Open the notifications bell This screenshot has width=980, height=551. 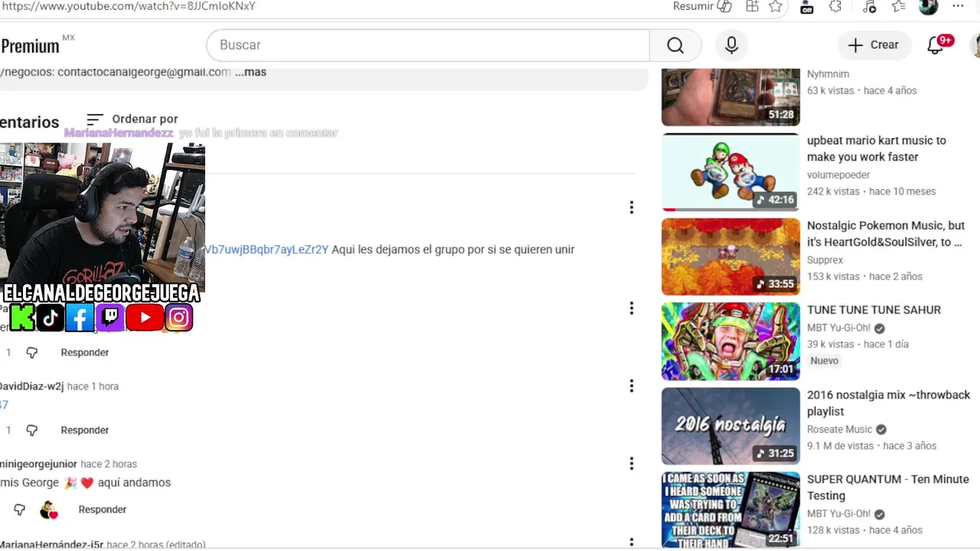[x=936, y=45]
